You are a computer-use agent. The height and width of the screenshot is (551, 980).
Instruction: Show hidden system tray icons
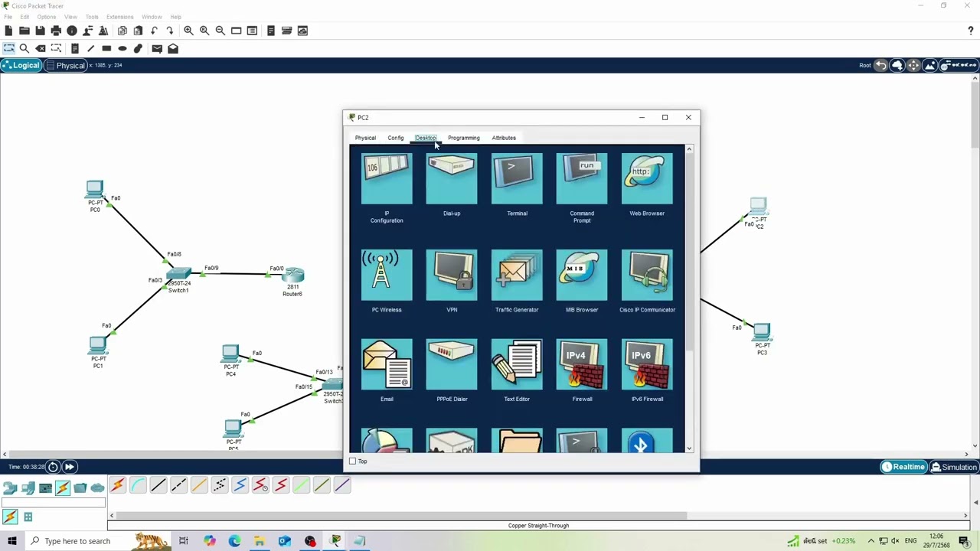[871, 541]
